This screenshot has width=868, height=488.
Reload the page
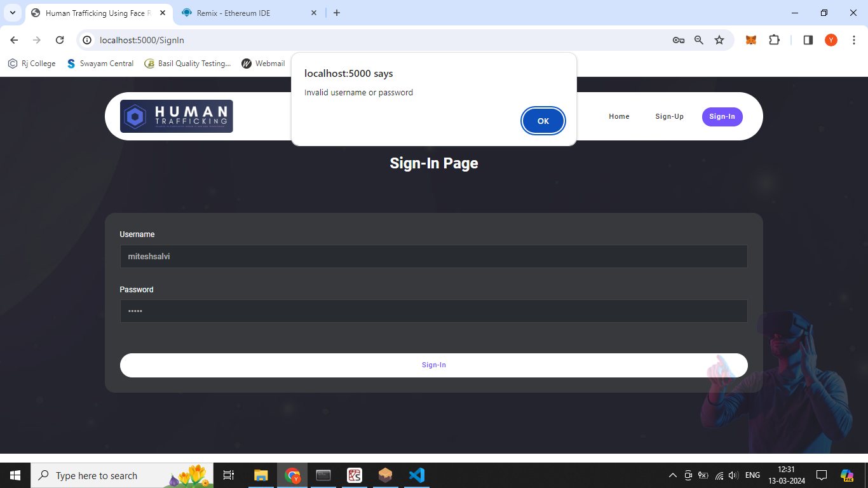pos(60,40)
